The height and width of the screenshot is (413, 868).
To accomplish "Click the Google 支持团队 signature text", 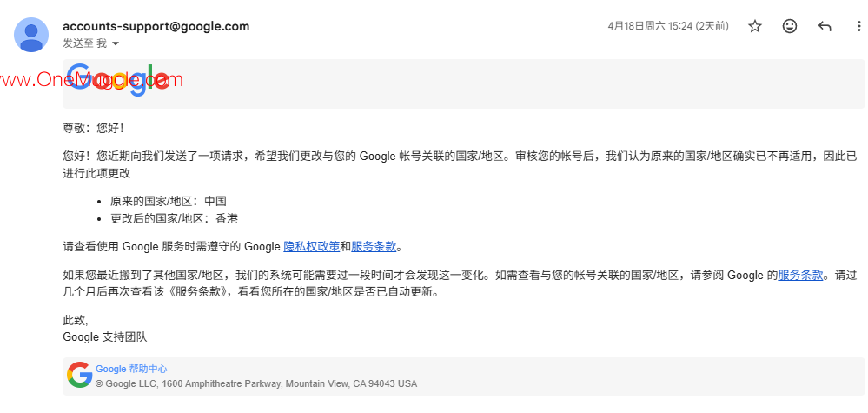I will click(x=104, y=336).
